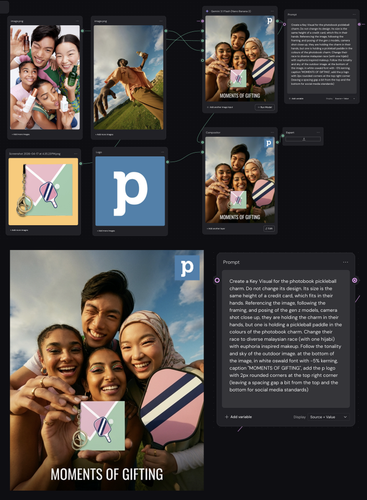Add variable in the large Prompt panel
Image resolution: width=367 pixels, height=500 pixels.
click(239, 417)
